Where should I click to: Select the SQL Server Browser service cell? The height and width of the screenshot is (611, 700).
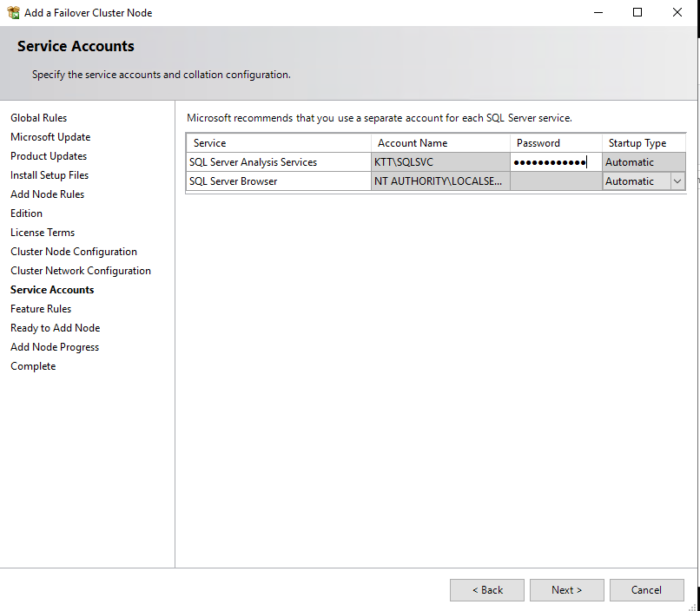(279, 181)
